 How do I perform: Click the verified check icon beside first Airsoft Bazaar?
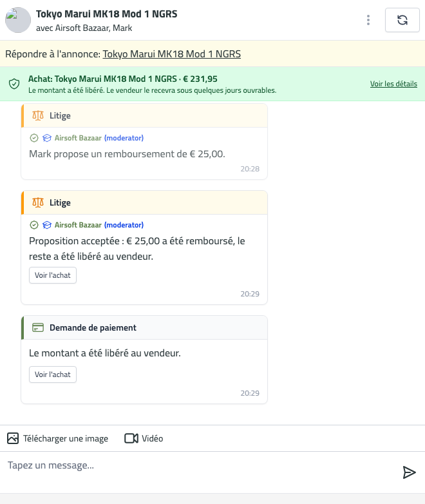34,138
